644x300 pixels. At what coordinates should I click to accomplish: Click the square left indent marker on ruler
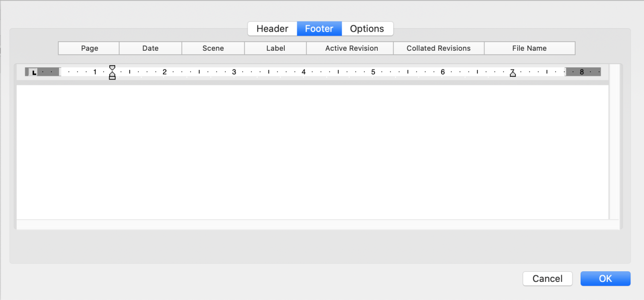click(112, 78)
